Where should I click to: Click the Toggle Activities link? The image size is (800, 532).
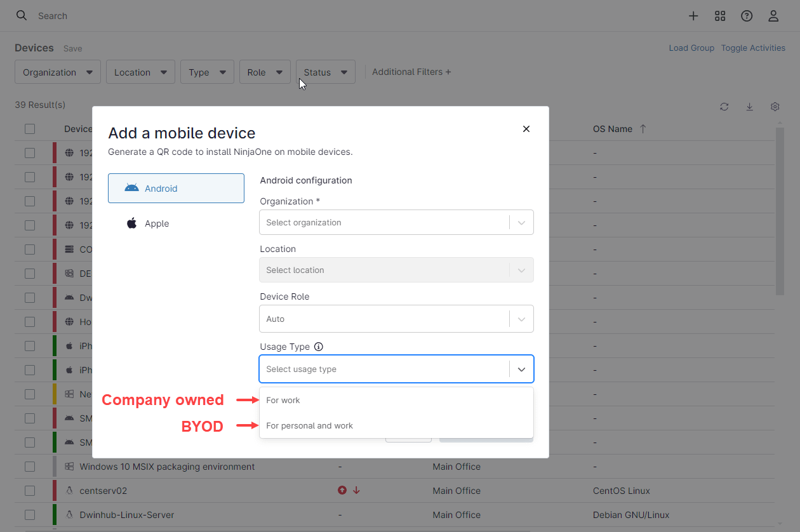tap(753, 48)
